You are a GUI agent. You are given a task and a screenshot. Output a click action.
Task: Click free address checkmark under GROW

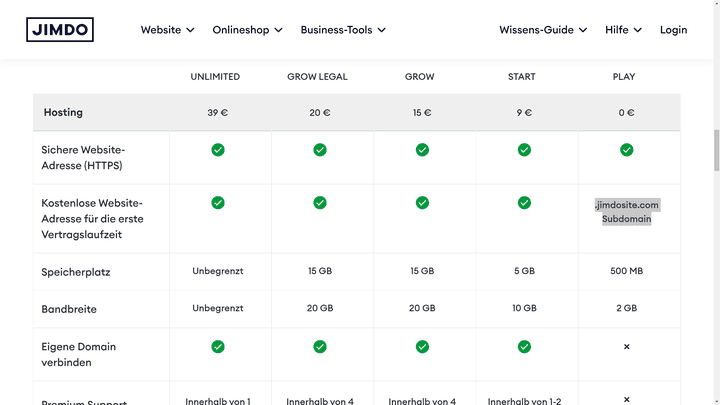point(422,202)
